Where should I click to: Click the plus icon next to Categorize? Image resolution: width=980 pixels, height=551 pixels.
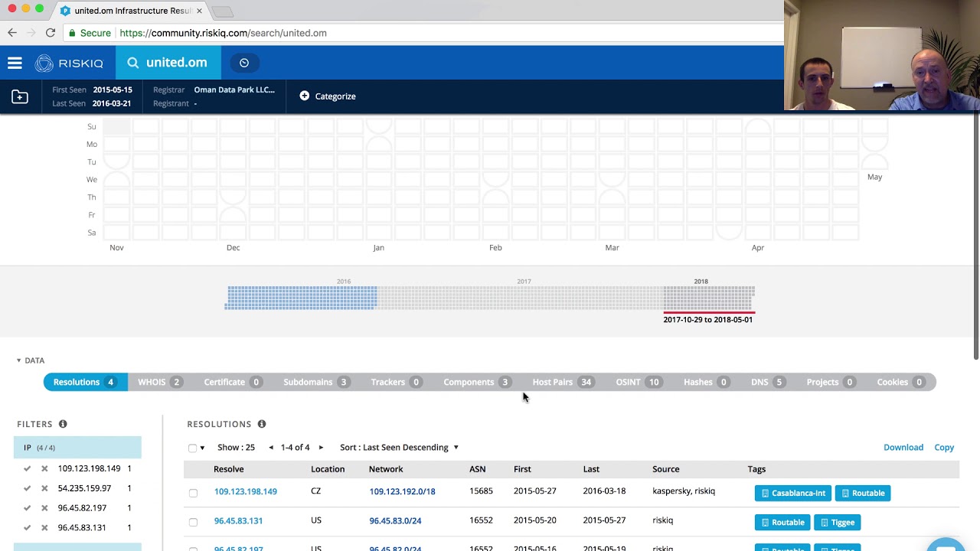point(305,96)
